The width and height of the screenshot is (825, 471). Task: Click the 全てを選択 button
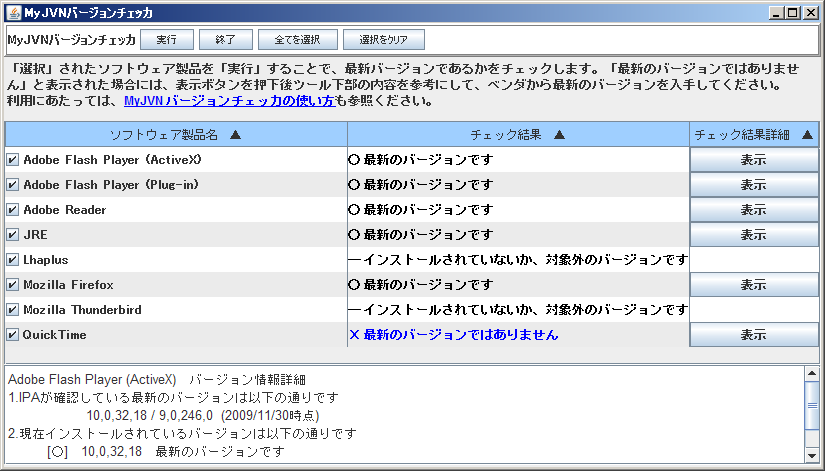297,39
